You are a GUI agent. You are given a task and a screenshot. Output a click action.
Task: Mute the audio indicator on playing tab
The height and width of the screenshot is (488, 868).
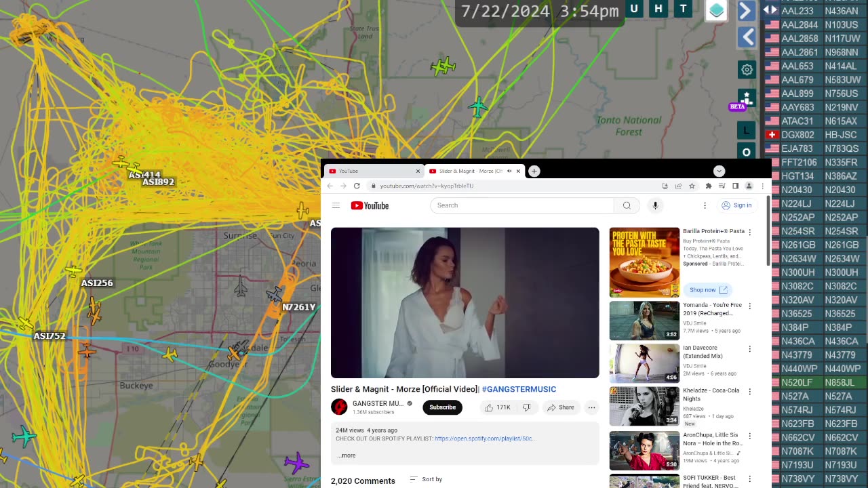509,171
